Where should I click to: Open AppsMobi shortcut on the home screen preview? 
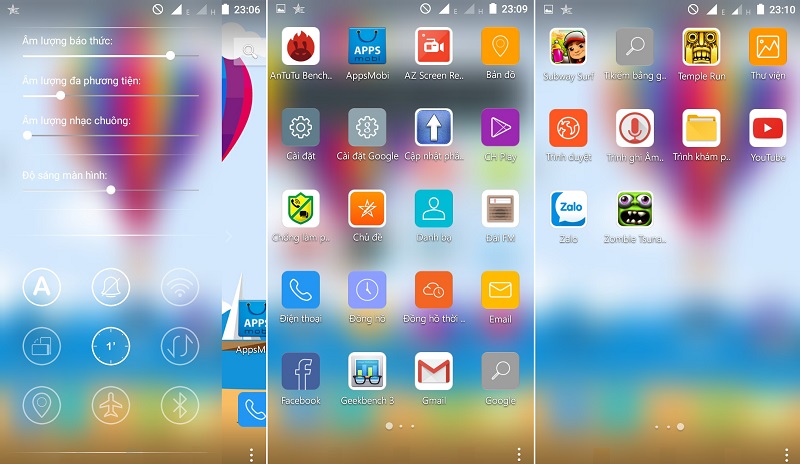pos(253,319)
